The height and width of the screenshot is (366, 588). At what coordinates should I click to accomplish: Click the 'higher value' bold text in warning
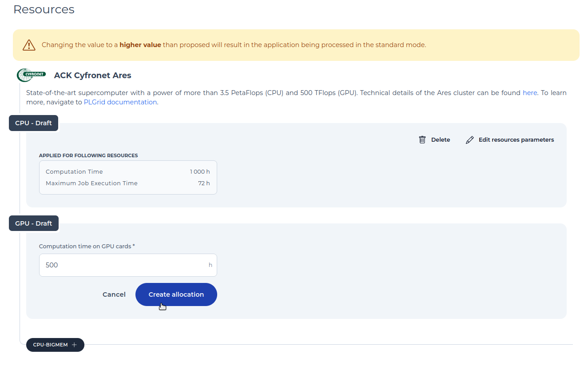point(140,45)
